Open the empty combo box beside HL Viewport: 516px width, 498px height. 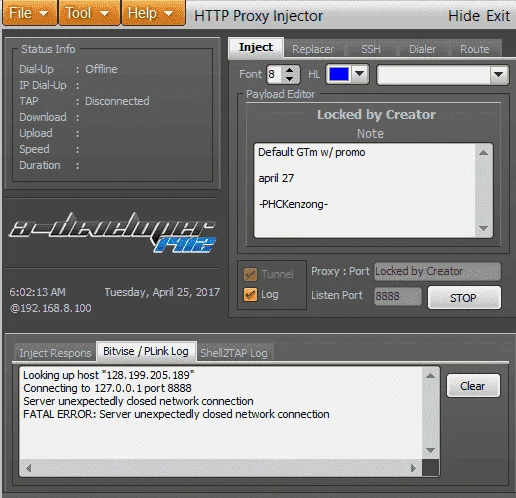tap(442, 75)
